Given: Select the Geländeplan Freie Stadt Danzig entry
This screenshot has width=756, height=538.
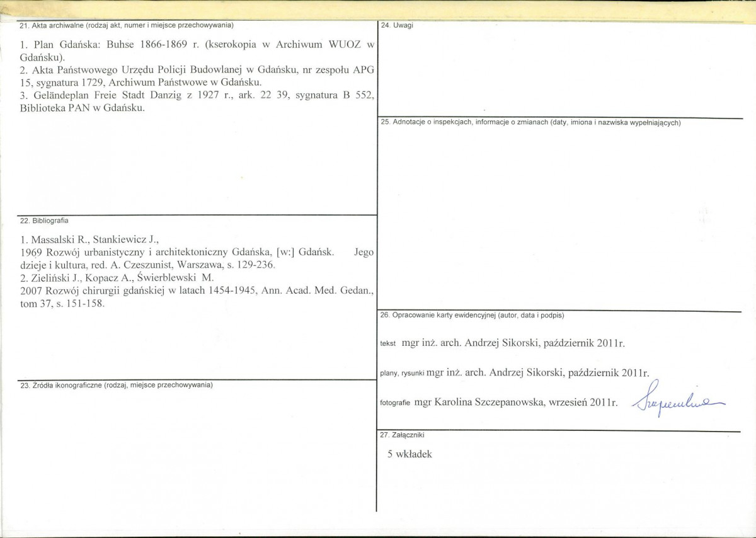Looking at the screenshot, I should (197, 101).
